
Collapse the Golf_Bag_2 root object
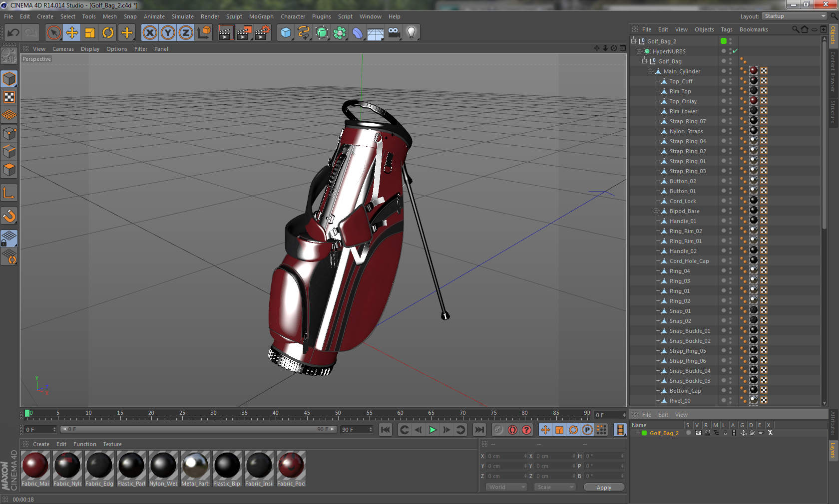634,41
